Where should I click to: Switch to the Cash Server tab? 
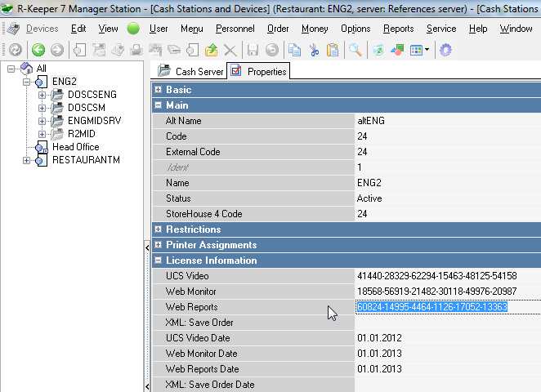coord(190,71)
